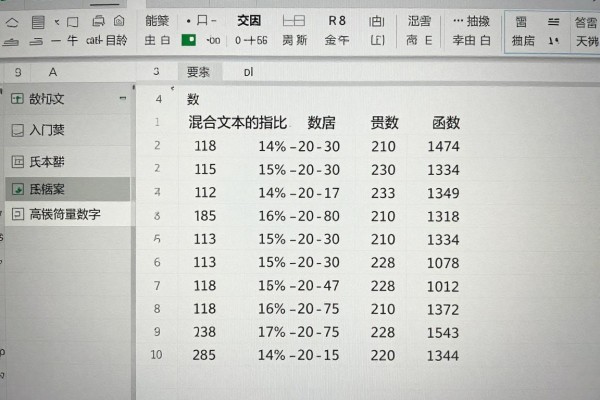Click the 能繁 ribbon button
600x400 pixels.
tap(157, 21)
